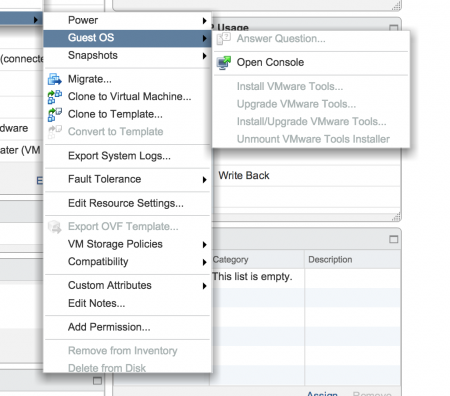Collapse the tags panel using its corner icon

pyautogui.click(x=393, y=239)
